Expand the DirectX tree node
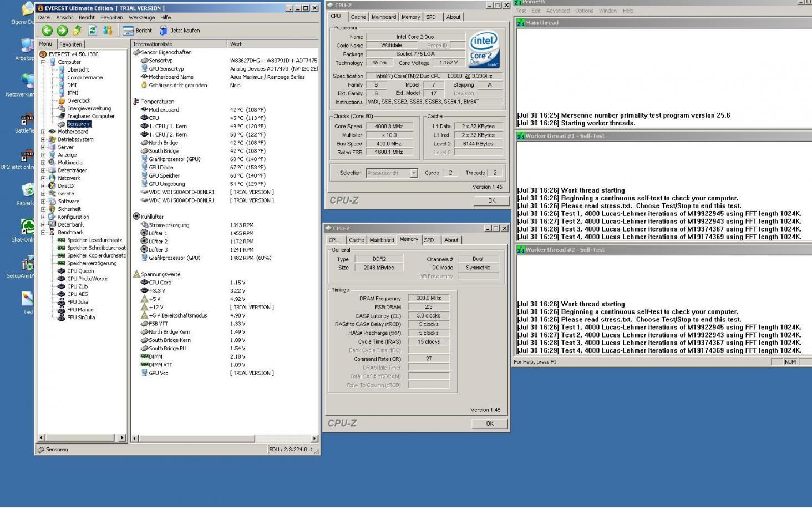Viewport: 812px width, 508px height. pos(43,186)
